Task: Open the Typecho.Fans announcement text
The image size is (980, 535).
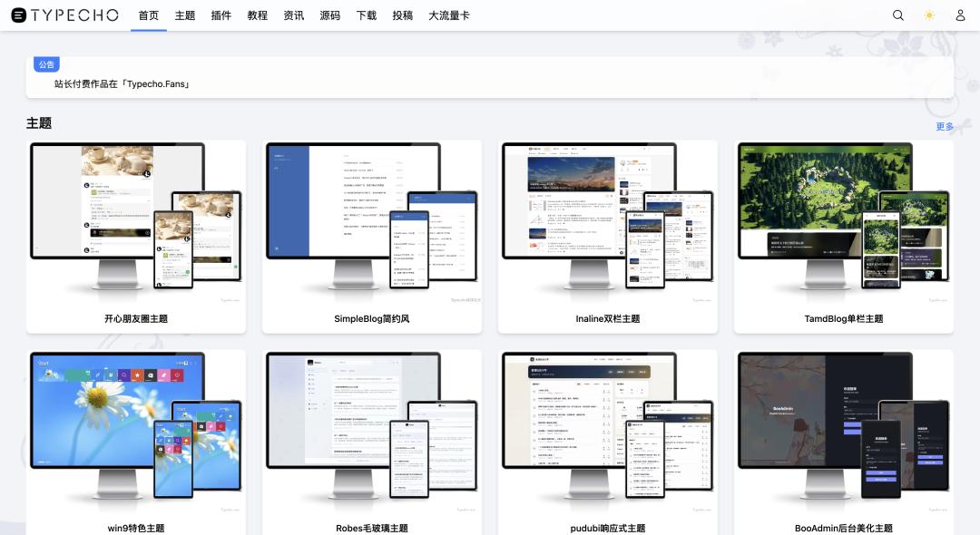Action: pyautogui.click(x=122, y=83)
